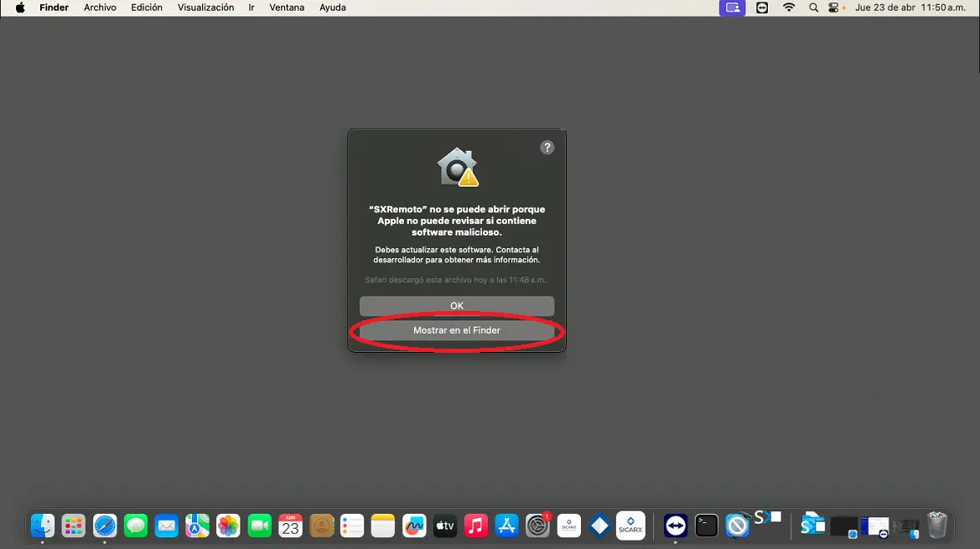Screen dimensions: 980x549
Task: Open the large SICARX app icon in Dock
Action: pos(630,526)
